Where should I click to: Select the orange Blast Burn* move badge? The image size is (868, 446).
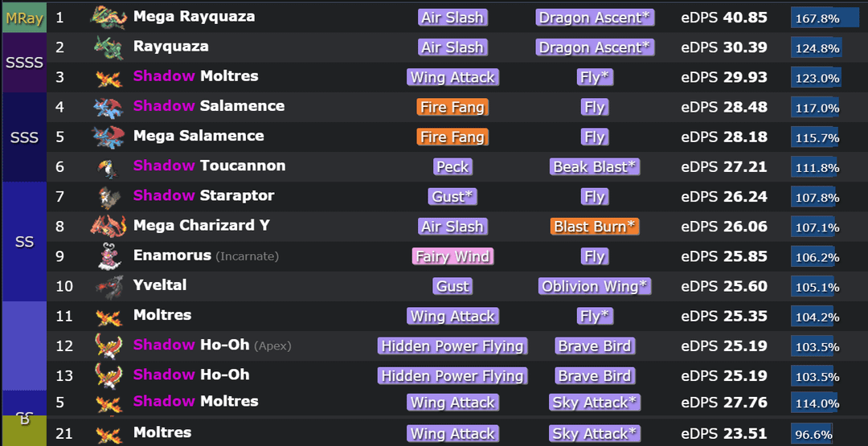pos(595,227)
